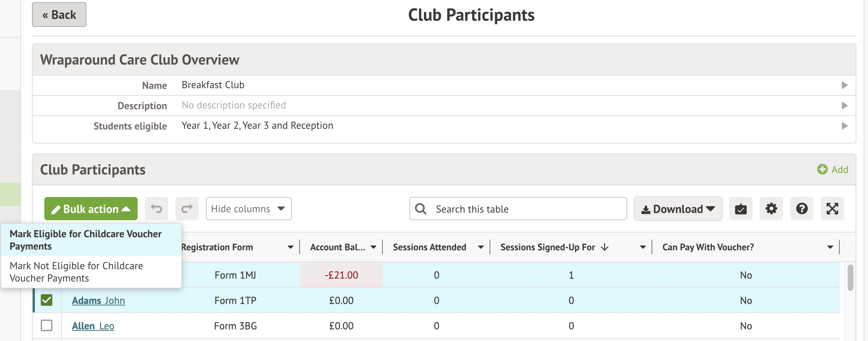Screen dimensions: 868x341
Task: Expand the Can Pay With Voucher column menu
Action: (830, 247)
